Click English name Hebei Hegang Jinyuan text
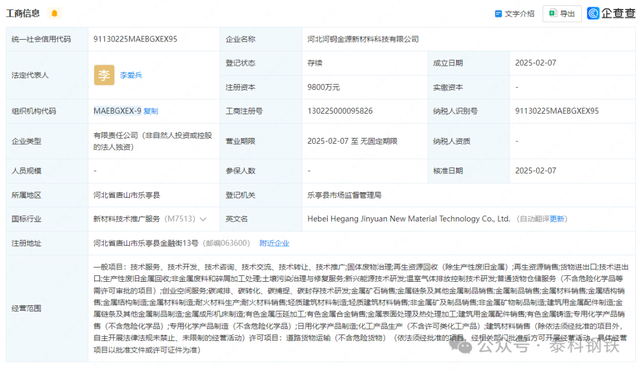Image resolution: width=640 pixels, height=370 pixels. [409, 219]
